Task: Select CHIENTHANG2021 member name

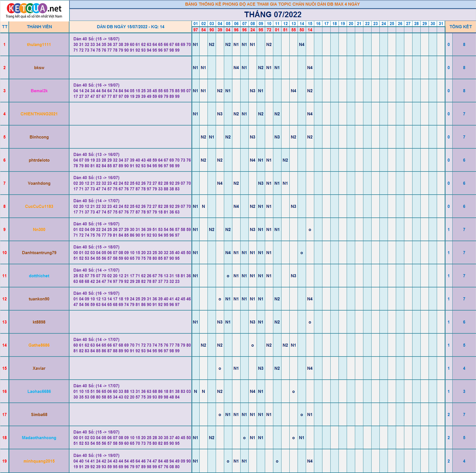Action: coord(39,114)
